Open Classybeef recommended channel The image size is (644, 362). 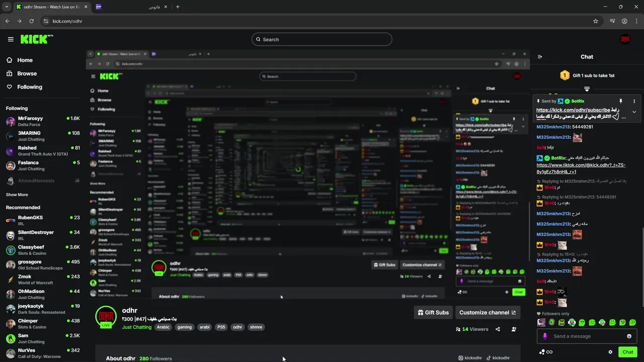click(x=43, y=250)
